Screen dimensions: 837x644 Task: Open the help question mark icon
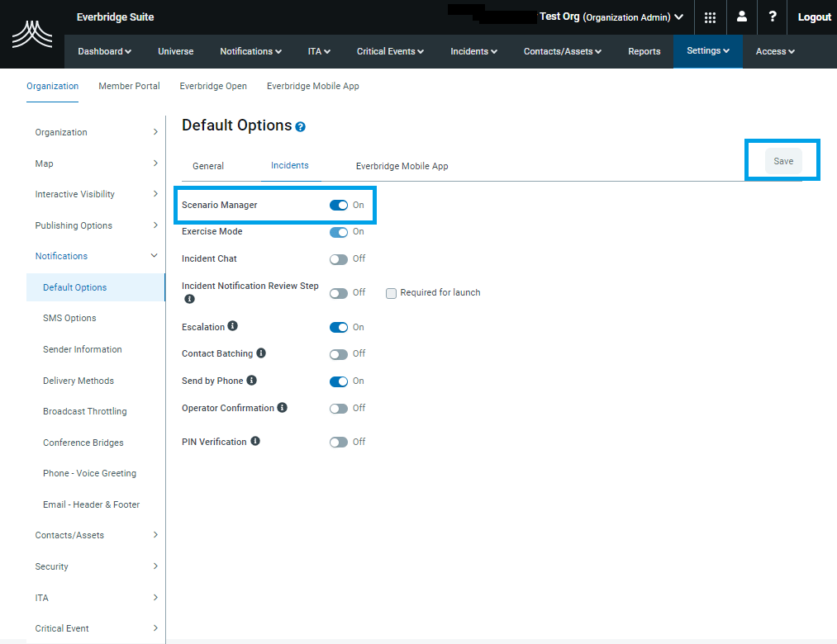coord(772,17)
